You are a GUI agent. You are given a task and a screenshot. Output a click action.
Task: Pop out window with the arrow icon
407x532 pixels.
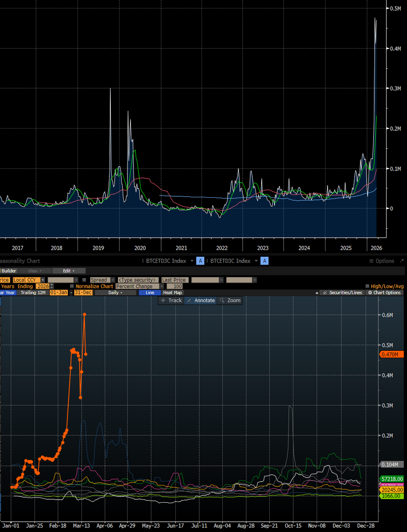tap(401, 261)
